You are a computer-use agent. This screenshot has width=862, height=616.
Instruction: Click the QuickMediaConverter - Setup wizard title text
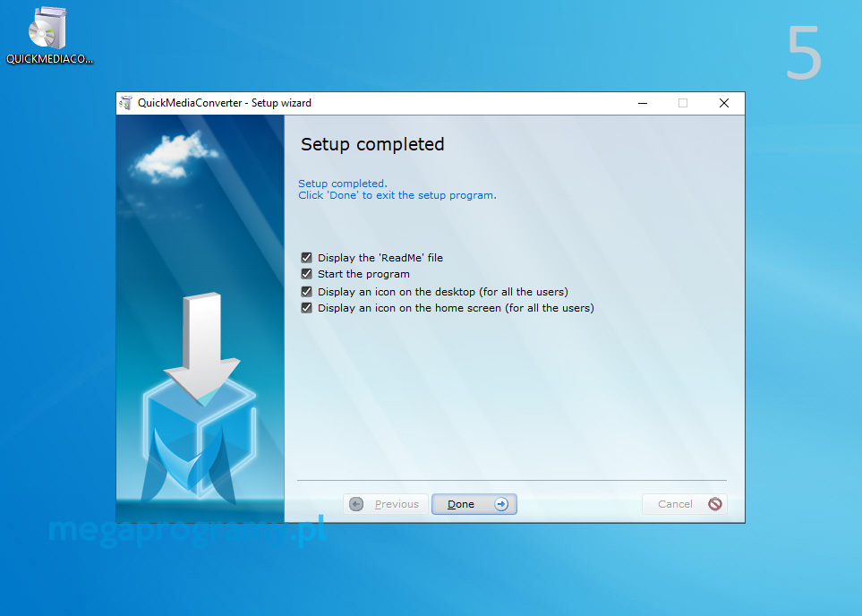[225, 103]
